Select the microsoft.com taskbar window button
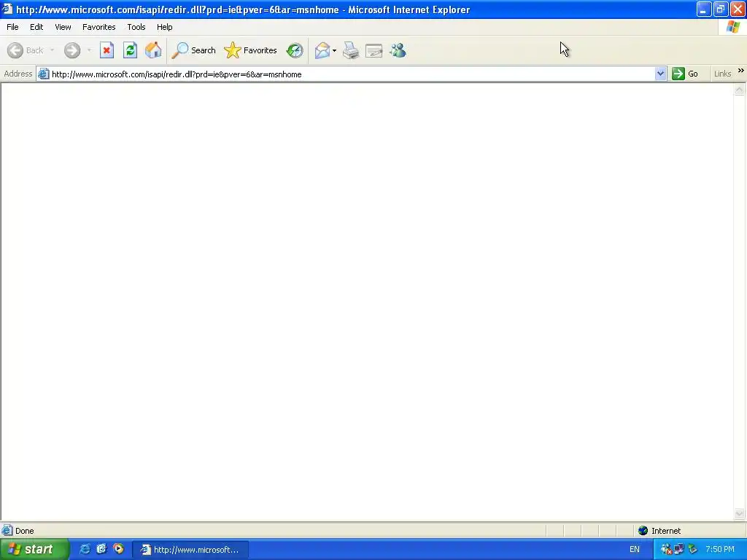 pos(190,550)
